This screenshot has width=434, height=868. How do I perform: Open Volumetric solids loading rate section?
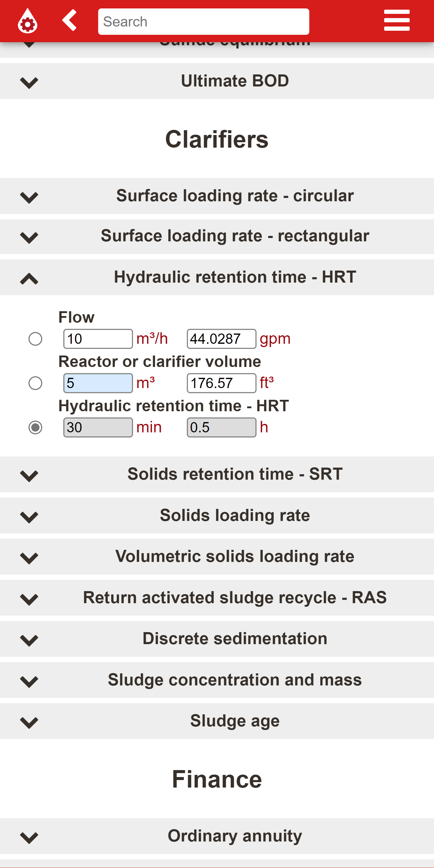[x=217, y=557]
